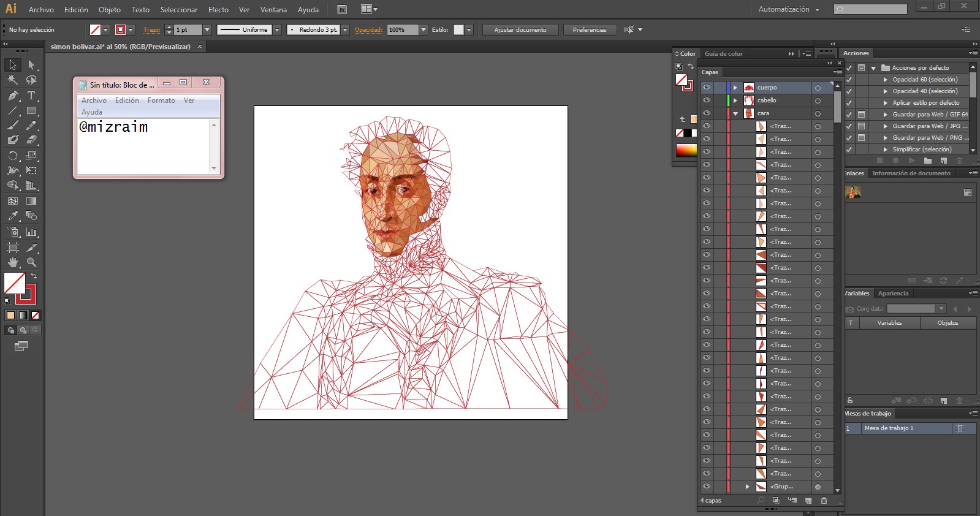Select the Rectangle tool
The image size is (980, 516).
click(x=31, y=111)
